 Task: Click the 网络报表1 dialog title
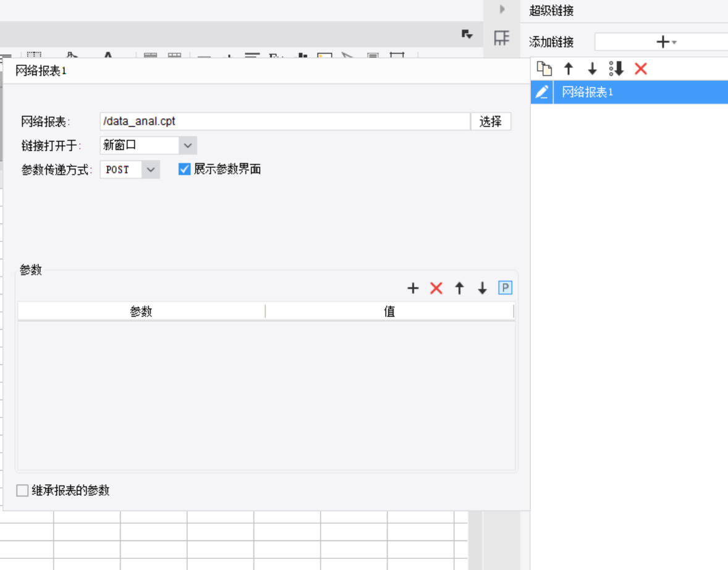[41, 70]
